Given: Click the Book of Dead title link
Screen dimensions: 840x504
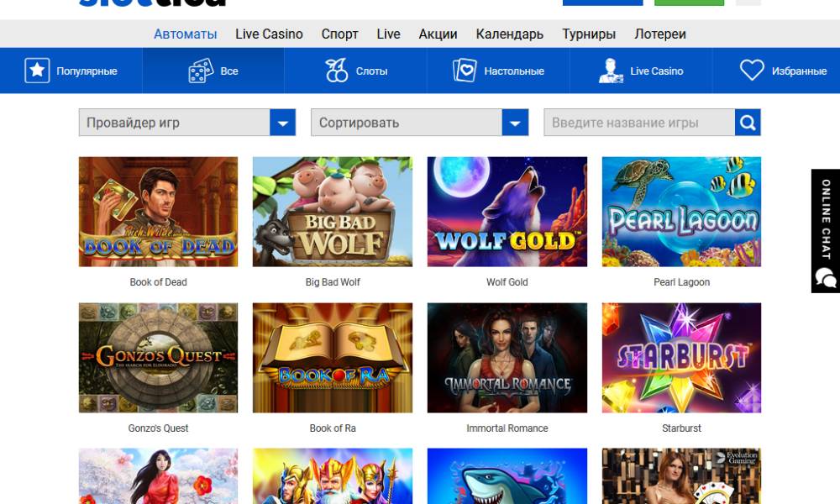Looking at the screenshot, I should [x=158, y=282].
